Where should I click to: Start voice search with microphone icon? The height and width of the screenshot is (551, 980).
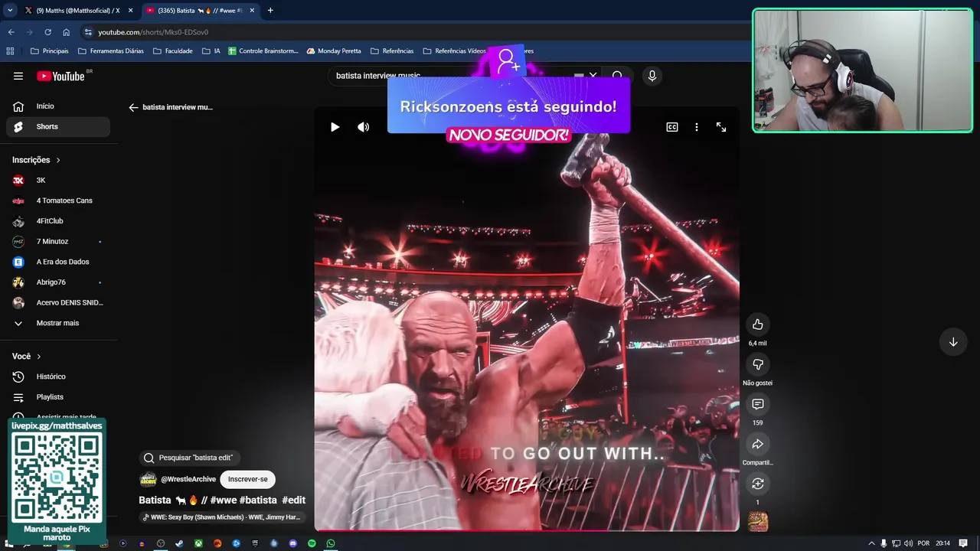(652, 76)
